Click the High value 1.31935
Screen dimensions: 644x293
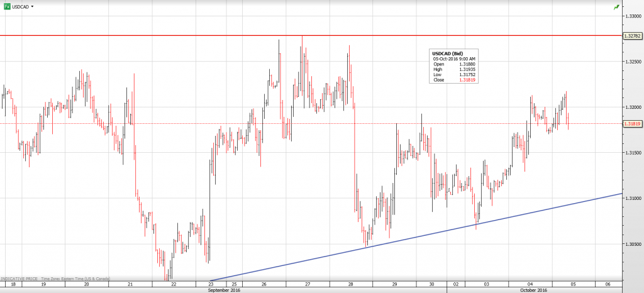click(x=467, y=69)
